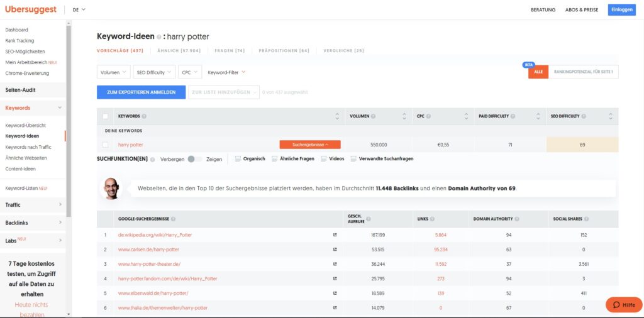
Task: Click info icon beside VOLUMEN column header
Action: coord(373,116)
